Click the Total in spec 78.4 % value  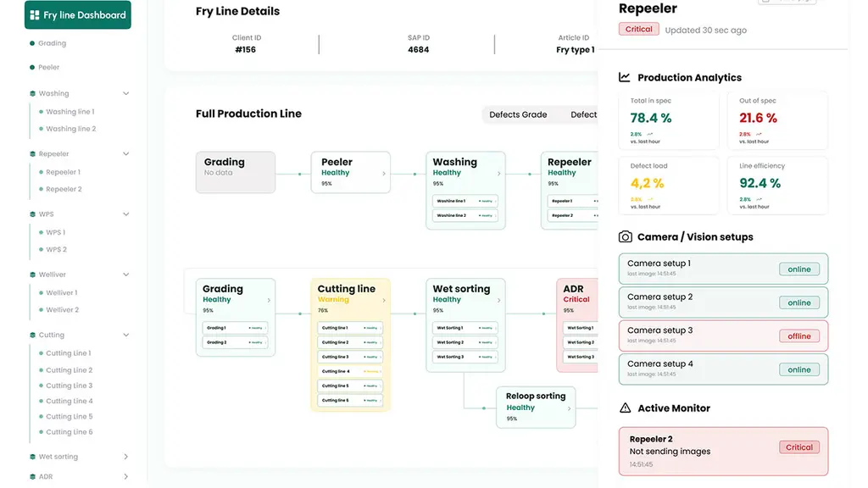(651, 118)
